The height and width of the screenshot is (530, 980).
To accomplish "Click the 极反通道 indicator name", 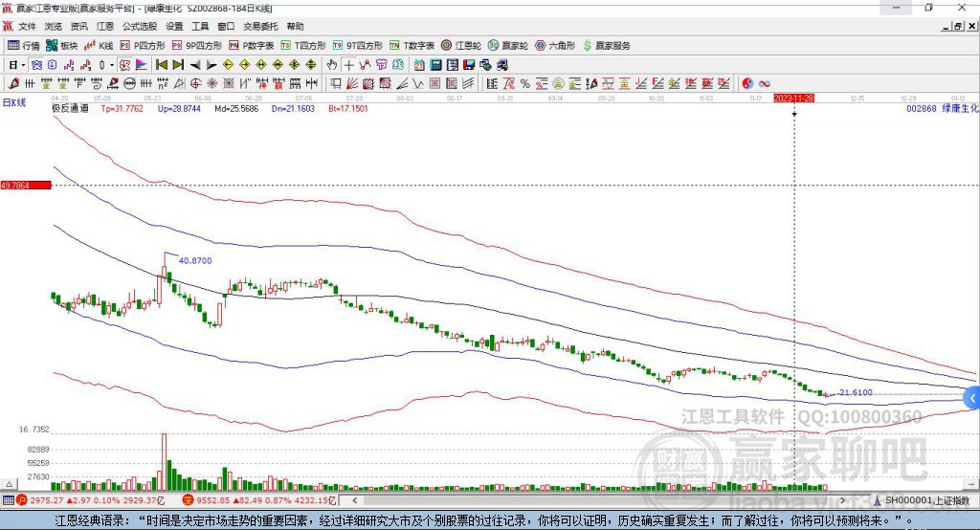I will 70,109.
